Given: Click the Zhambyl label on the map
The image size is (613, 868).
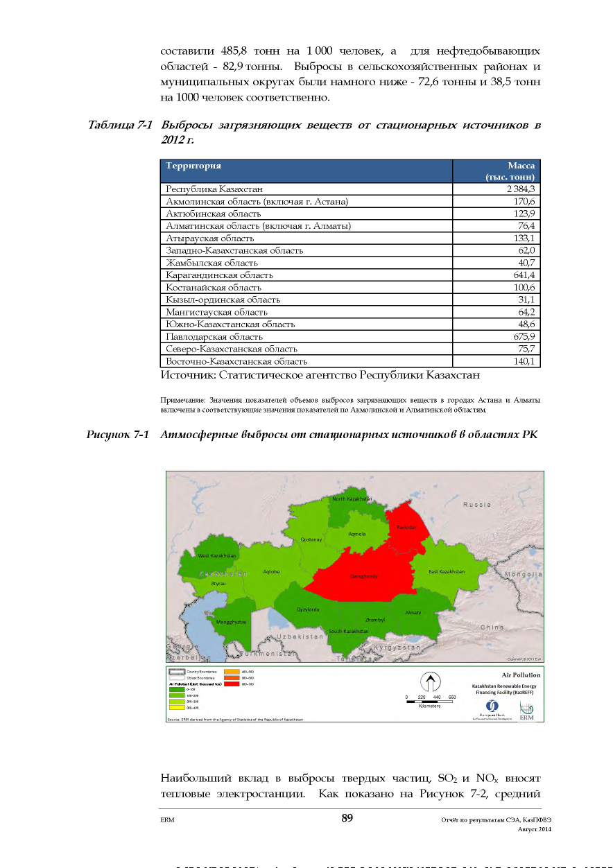Looking at the screenshot, I should point(374,619).
